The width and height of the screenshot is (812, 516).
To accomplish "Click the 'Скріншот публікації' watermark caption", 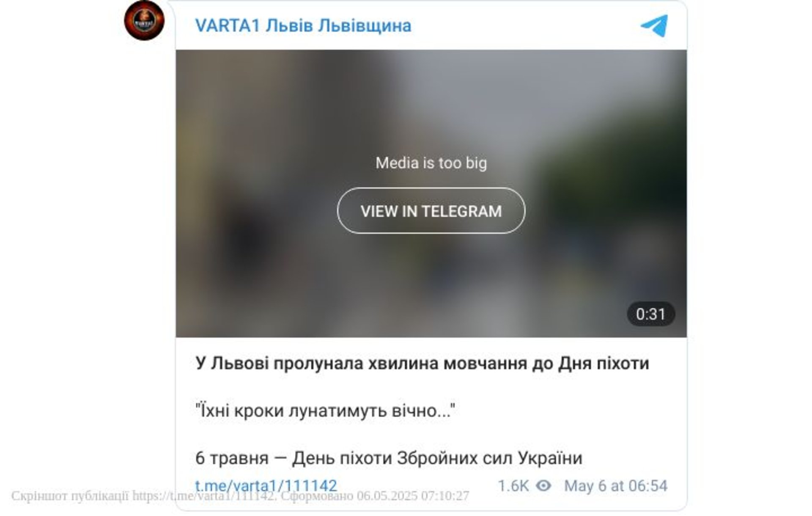I will [x=70, y=496].
